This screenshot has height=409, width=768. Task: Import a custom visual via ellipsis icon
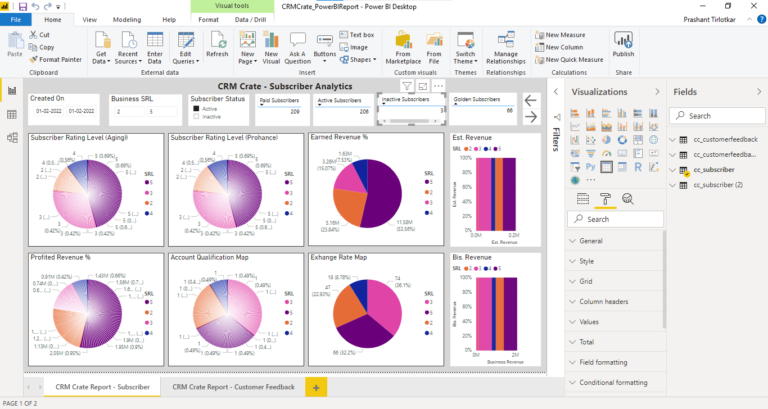click(591, 180)
